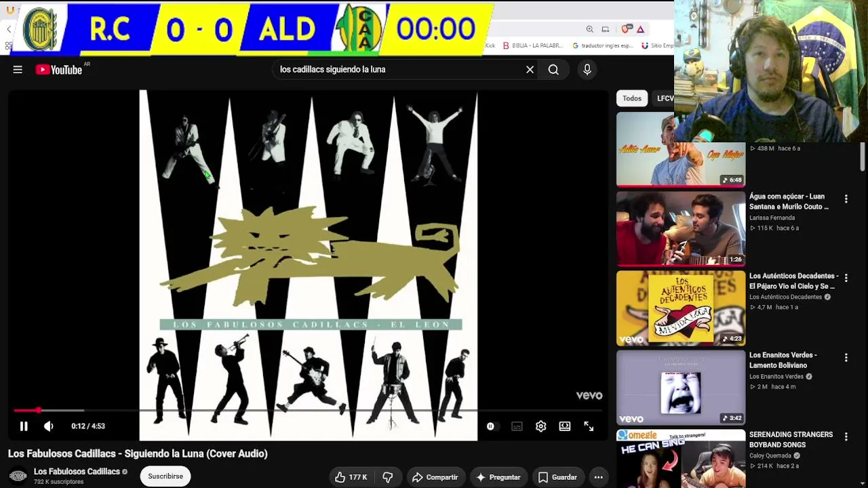The height and width of the screenshot is (488, 868).
Task: Select the LFCV filter chip
Action: click(665, 98)
